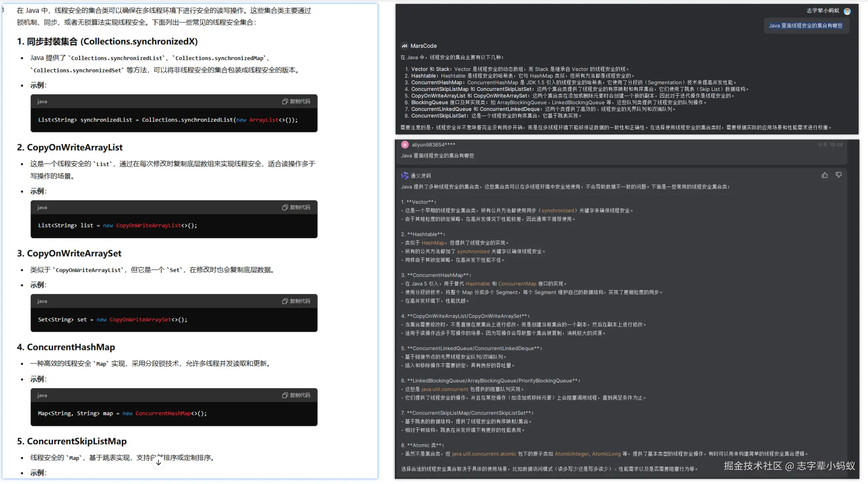Click the 志字辈小蚂蚁 user avatar
868x484 pixels.
tap(847, 11)
